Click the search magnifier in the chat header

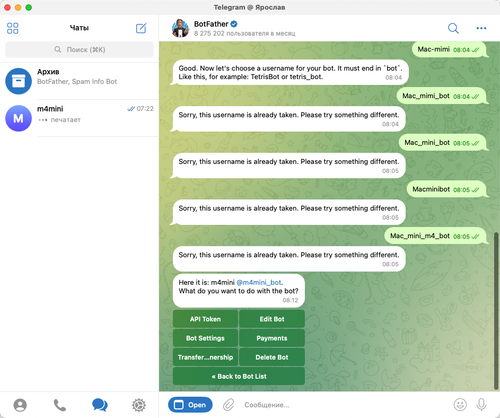pos(453,28)
